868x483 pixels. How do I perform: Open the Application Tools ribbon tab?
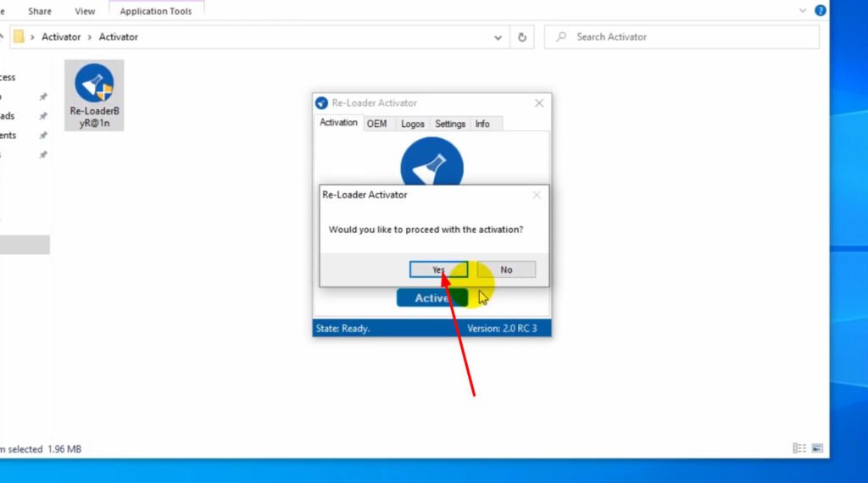tap(156, 11)
